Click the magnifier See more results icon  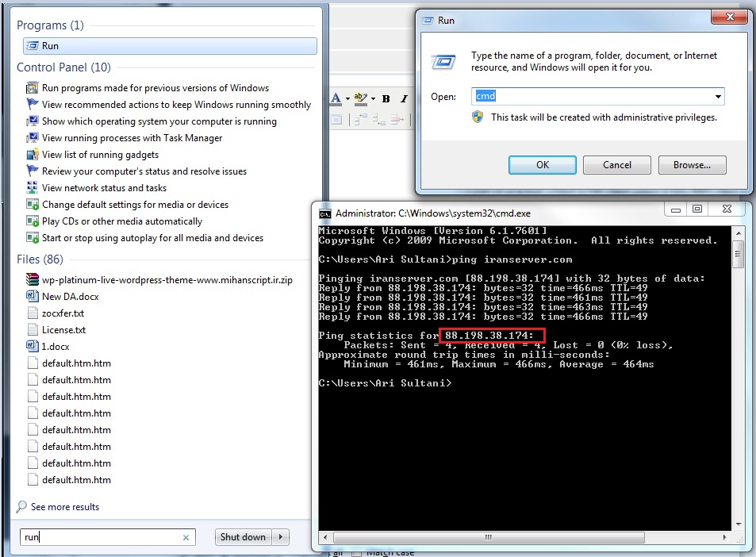click(x=21, y=507)
